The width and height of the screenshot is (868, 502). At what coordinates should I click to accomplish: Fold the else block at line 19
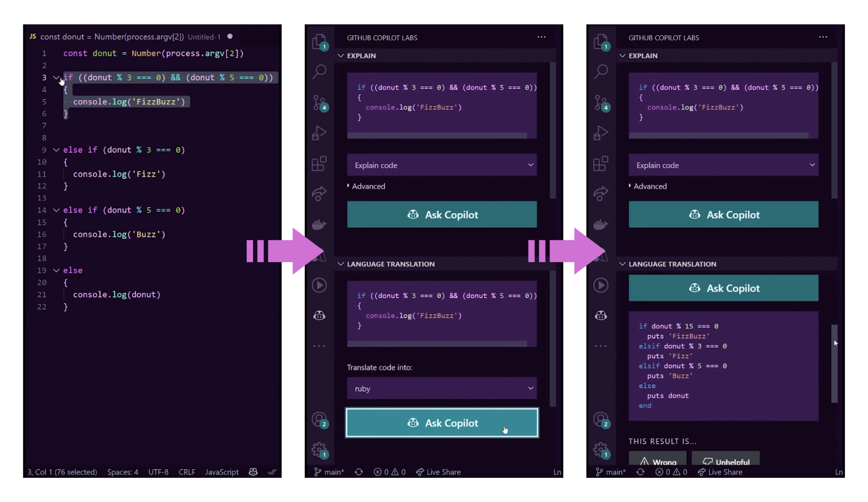click(56, 270)
